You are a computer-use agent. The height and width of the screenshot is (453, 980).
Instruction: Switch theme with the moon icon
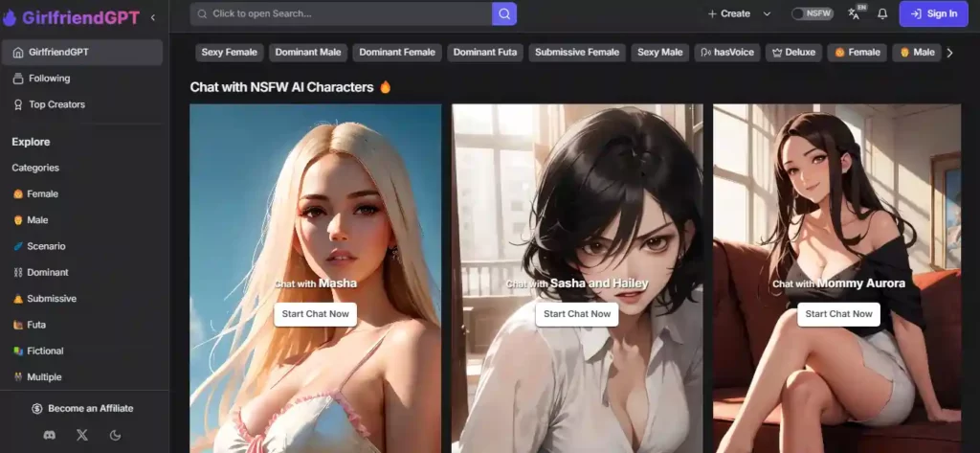(x=115, y=435)
